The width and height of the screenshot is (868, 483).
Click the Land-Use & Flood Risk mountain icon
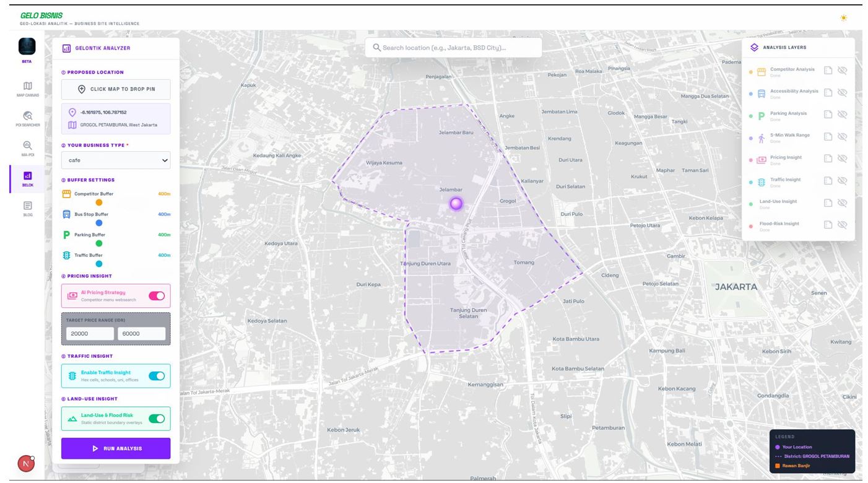click(72, 419)
